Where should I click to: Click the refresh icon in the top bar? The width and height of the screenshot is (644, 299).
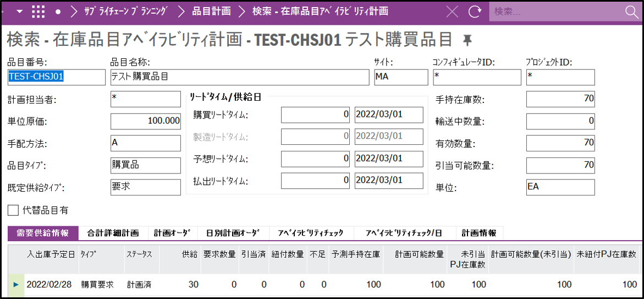475,12
